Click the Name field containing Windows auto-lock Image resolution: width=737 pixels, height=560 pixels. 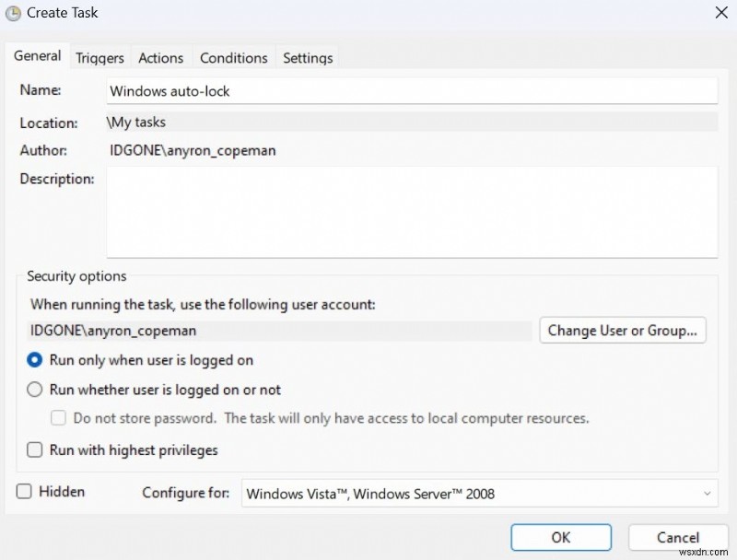[x=412, y=91]
